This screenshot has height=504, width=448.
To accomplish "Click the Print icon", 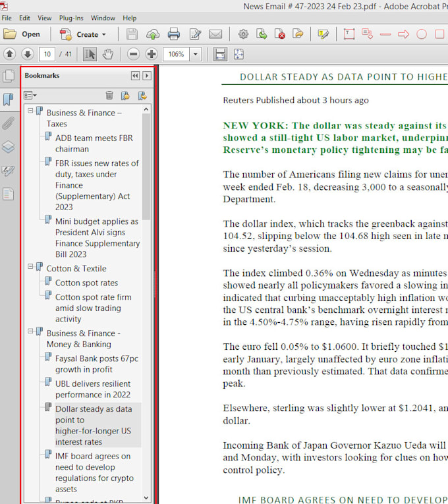I will [x=174, y=34].
